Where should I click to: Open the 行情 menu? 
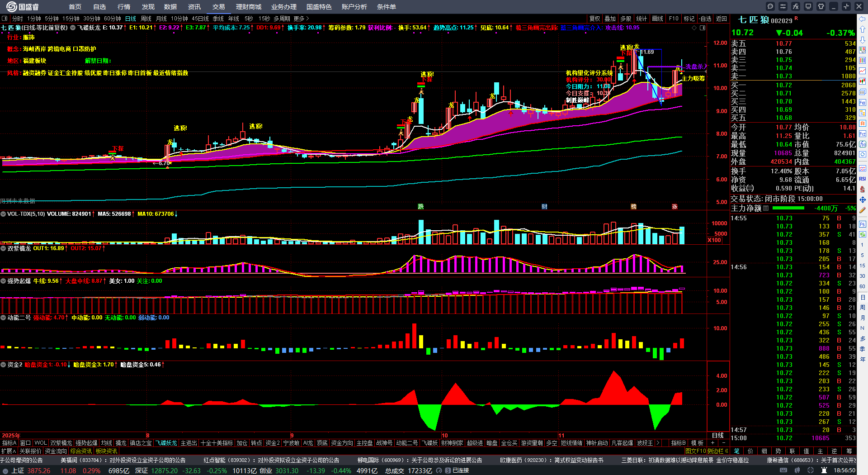coord(124,7)
